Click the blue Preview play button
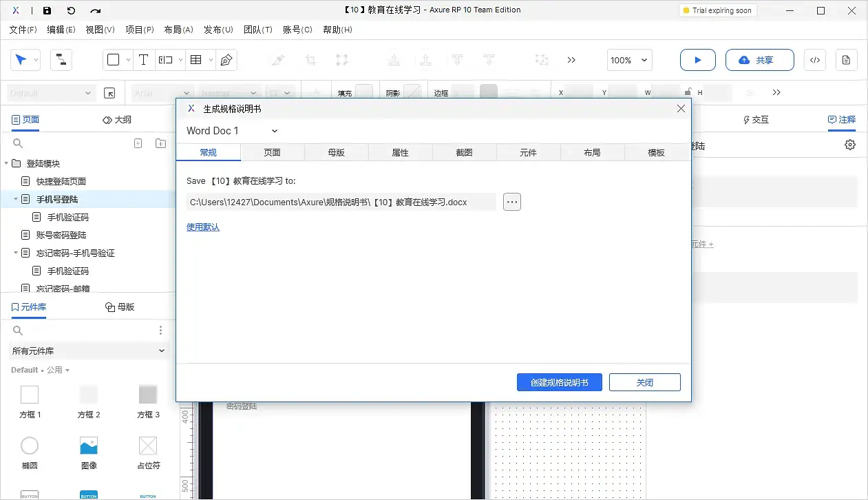The width and height of the screenshot is (868, 500). click(x=697, y=60)
